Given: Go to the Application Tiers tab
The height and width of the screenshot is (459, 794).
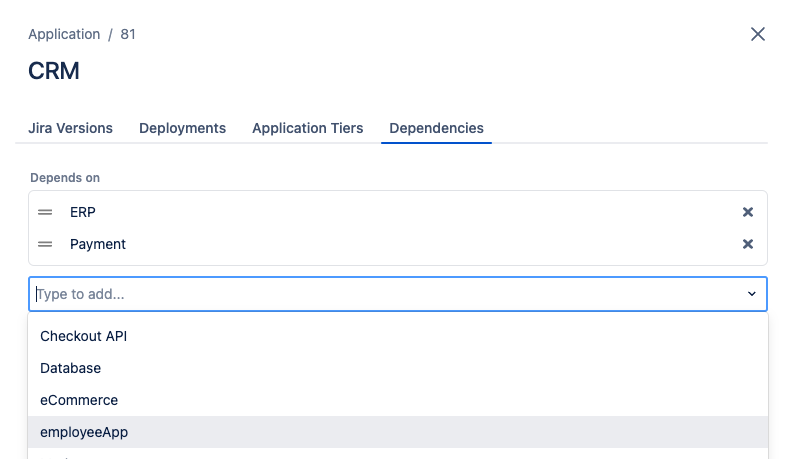Looking at the screenshot, I should 308,128.
